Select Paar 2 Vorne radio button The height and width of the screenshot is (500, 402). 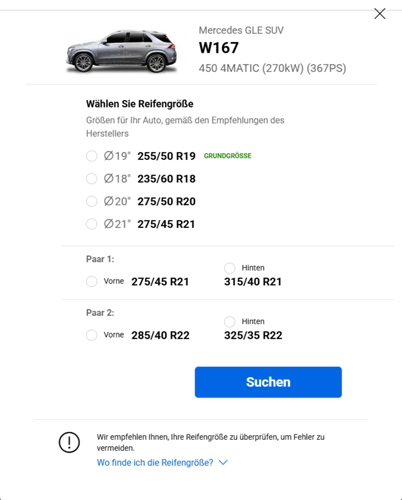click(92, 335)
